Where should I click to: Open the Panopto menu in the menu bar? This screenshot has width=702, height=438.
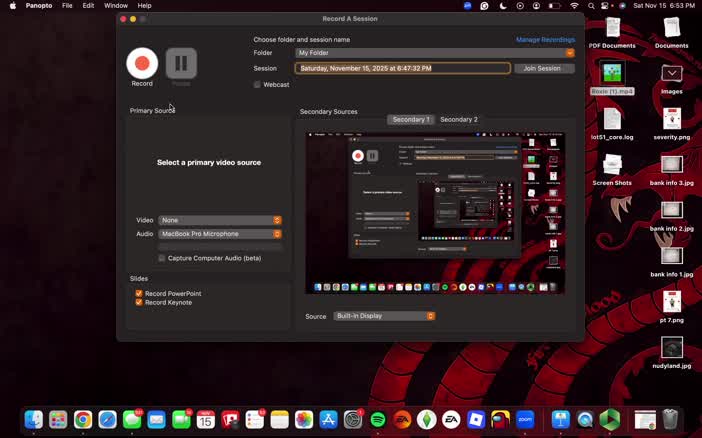39,6
